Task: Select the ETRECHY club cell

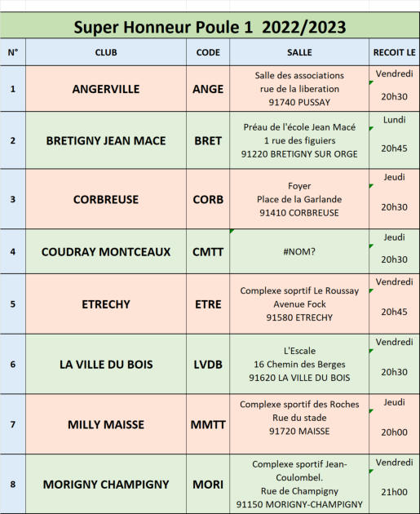Action: 106,304
